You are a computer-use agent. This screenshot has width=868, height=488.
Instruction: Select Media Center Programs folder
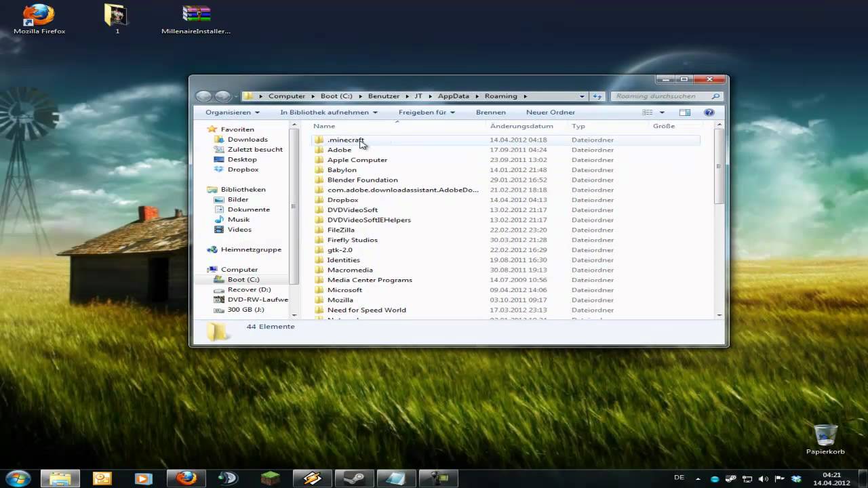click(370, 280)
